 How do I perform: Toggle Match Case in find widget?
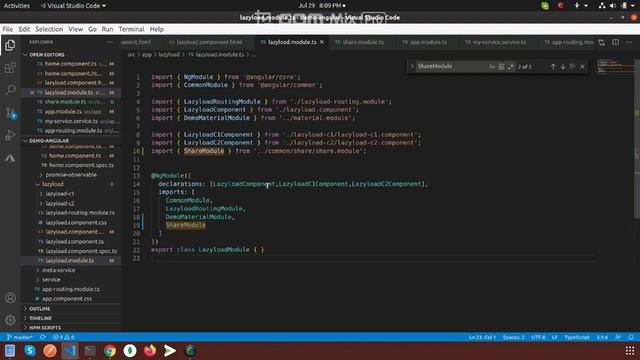(492, 66)
